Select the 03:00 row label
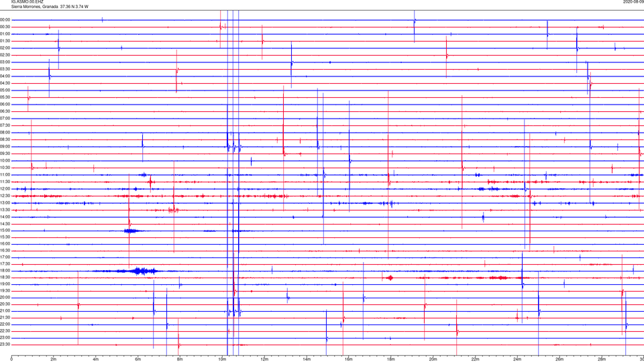Viewport: 644px width, 362px height. (5, 62)
